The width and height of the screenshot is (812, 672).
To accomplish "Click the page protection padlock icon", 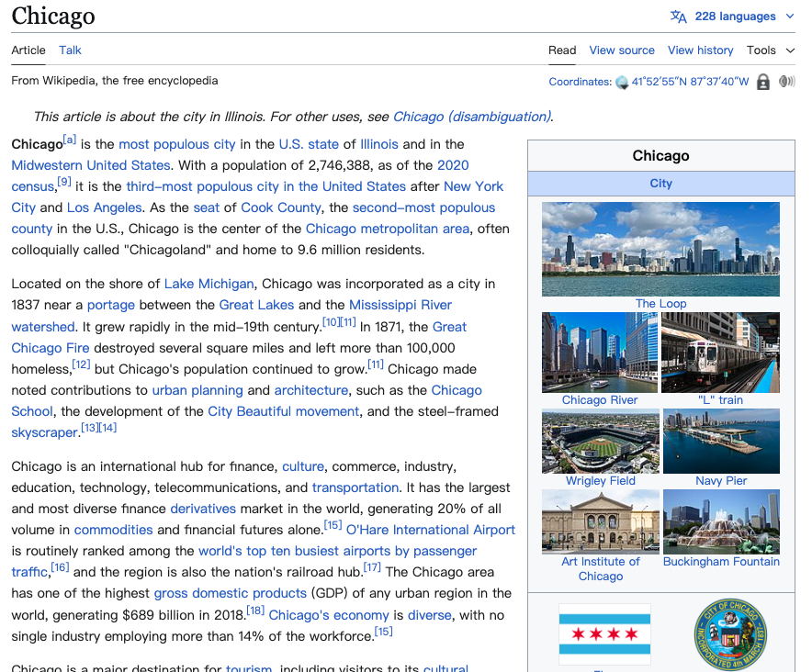I will pyautogui.click(x=762, y=82).
